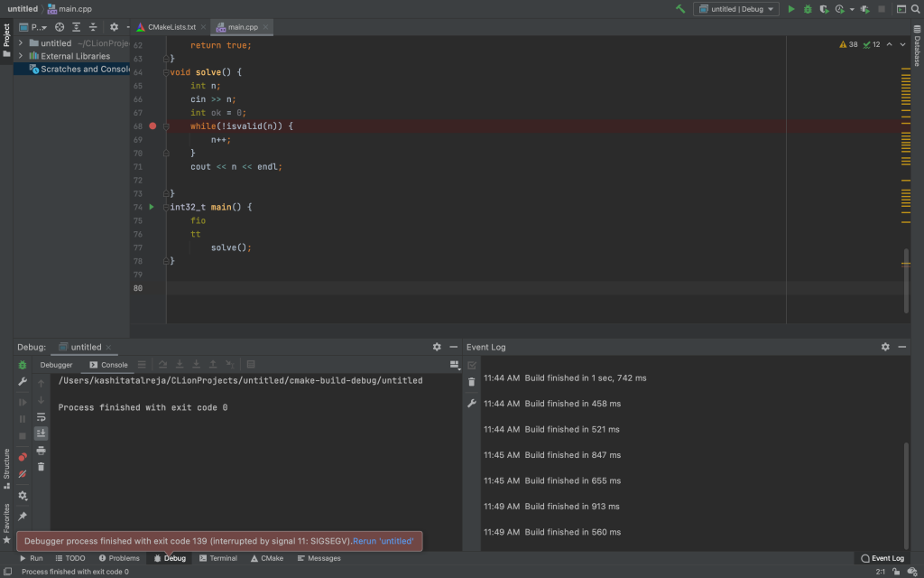This screenshot has height=578, width=924.
Task: Open Debug panel gear settings
Action: (437, 347)
